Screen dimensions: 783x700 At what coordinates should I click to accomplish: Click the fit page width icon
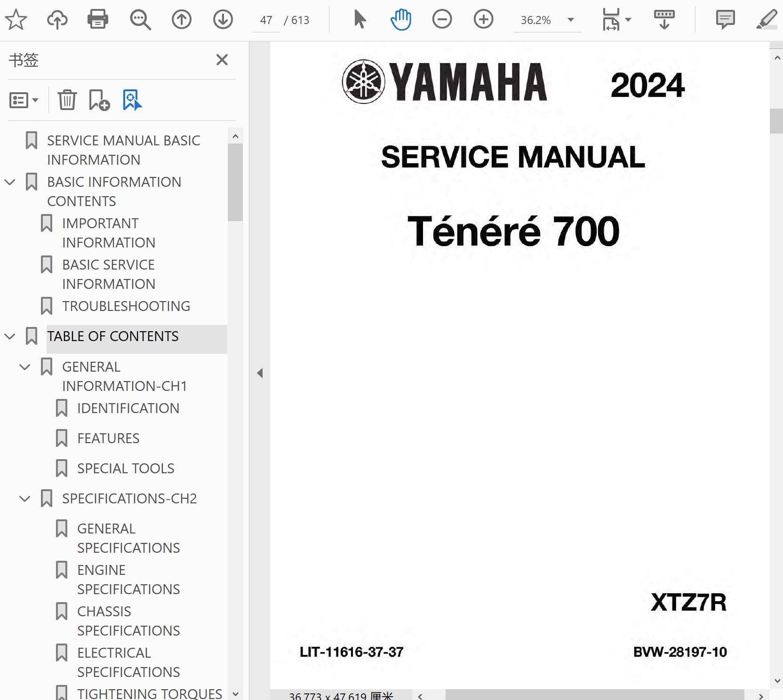pyautogui.click(x=611, y=20)
